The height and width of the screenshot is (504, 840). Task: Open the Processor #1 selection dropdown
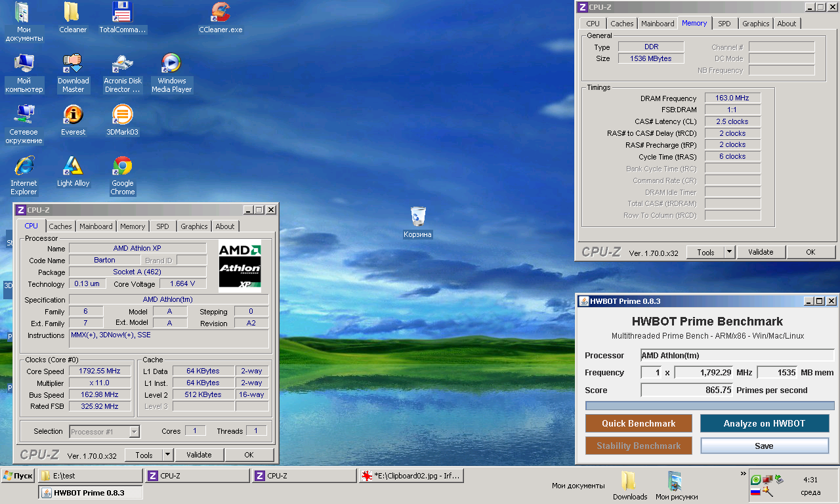[x=104, y=431]
